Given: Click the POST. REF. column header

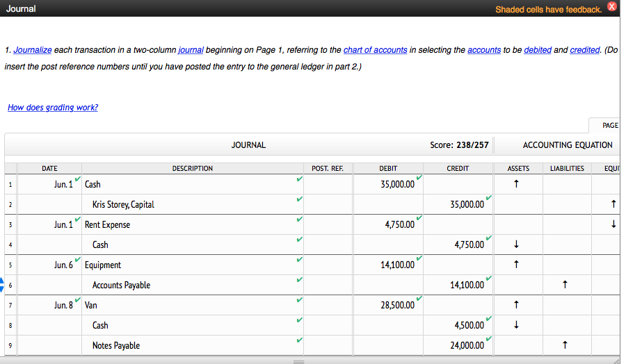Looking at the screenshot, I should tap(328, 168).
